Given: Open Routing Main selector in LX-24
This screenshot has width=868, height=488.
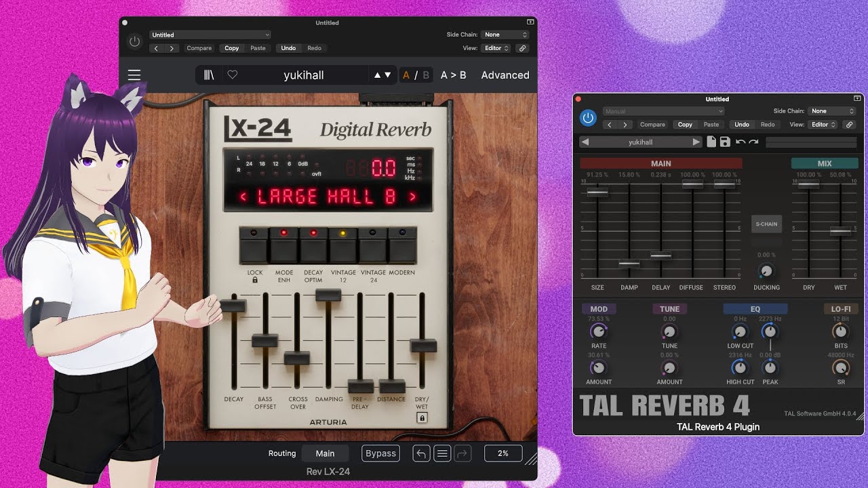Looking at the screenshot, I should point(325,453).
